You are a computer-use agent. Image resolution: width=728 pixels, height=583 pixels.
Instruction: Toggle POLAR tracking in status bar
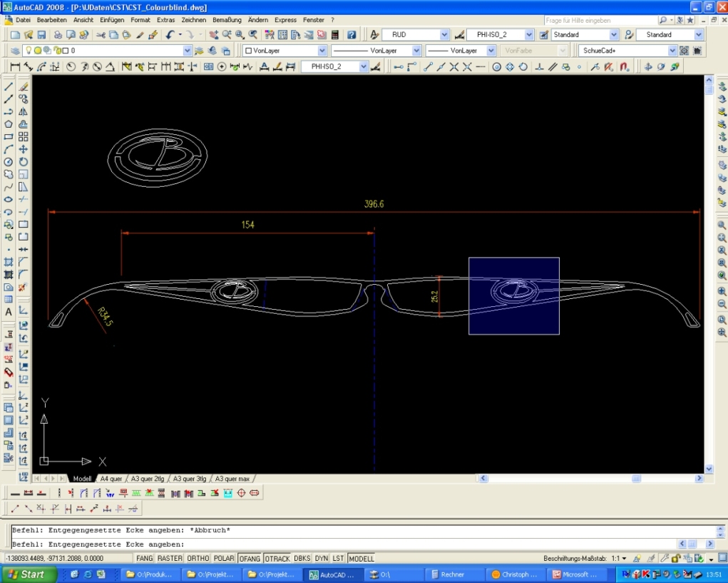pos(224,558)
